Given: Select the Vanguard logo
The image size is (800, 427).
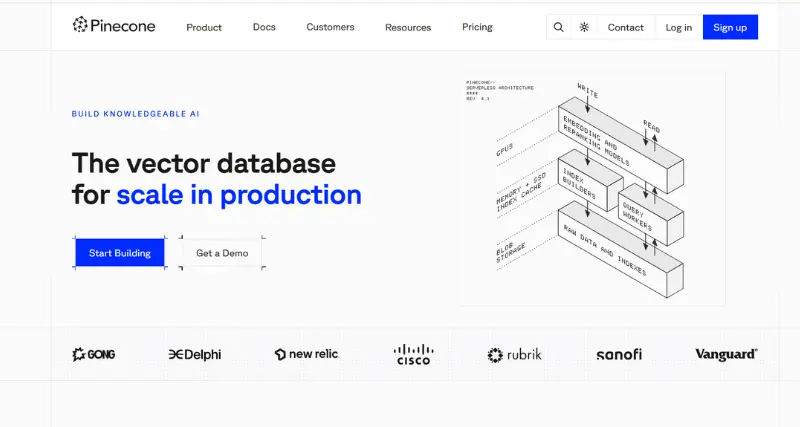Looking at the screenshot, I should click(x=726, y=354).
